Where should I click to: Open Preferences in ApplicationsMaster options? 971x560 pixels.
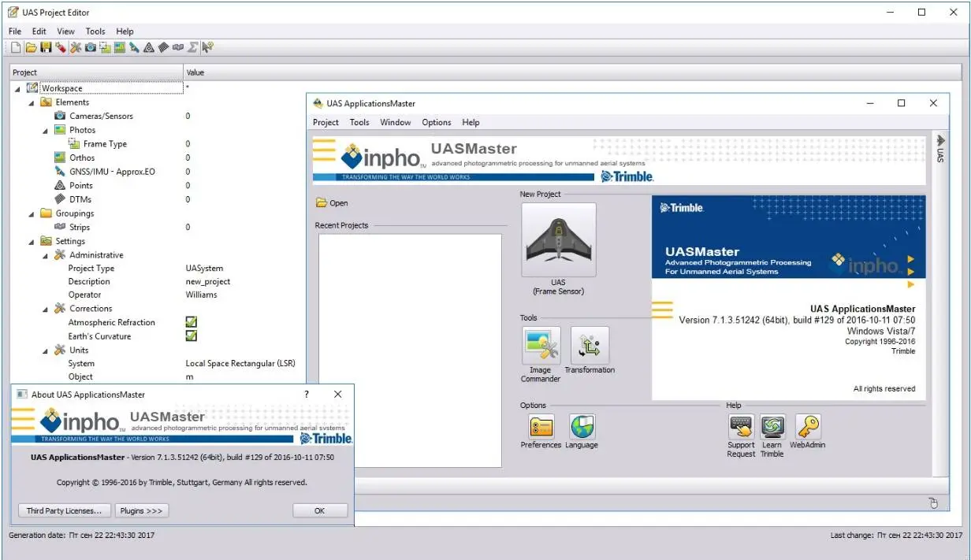click(541, 427)
